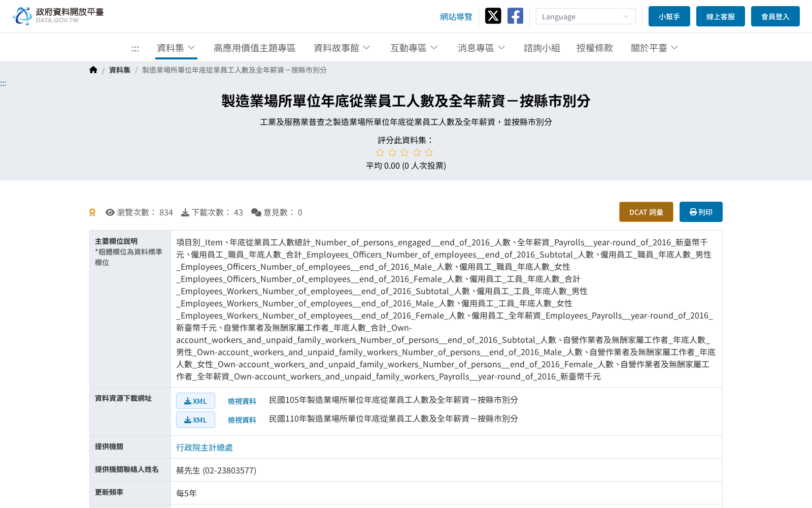Viewport: 812px width, 508px height.
Task: Open the 行政院主計總處 agency link
Action: [x=205, y=448]
